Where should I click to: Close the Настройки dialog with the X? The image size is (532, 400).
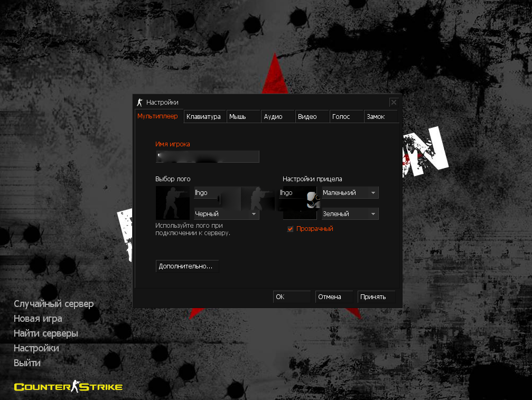393,103
